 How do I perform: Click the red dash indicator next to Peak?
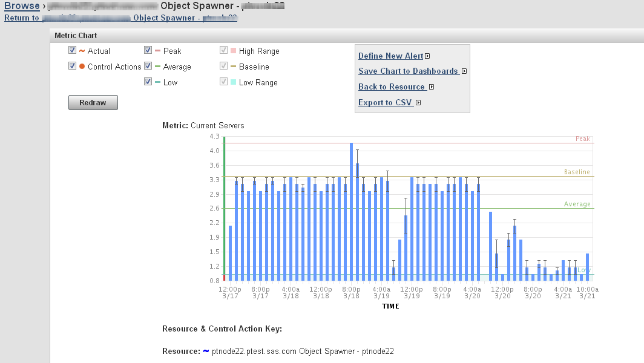coord(157,51)
